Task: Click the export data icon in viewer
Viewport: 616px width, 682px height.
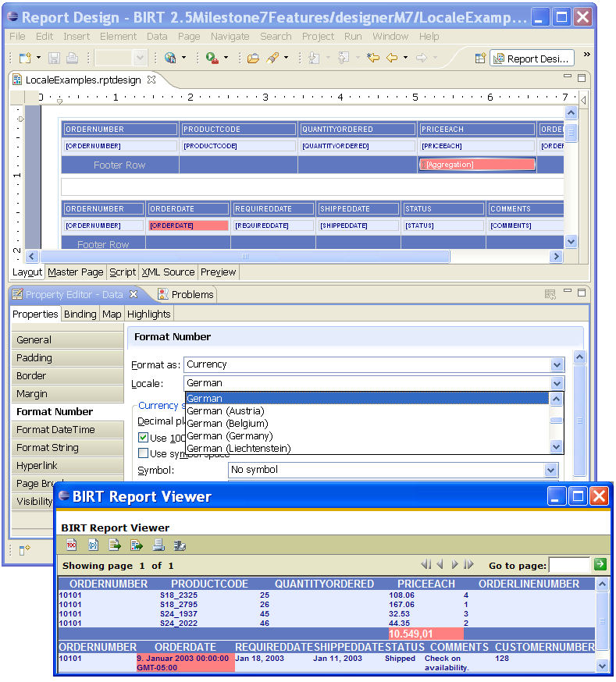Action: tap(115, 545)
